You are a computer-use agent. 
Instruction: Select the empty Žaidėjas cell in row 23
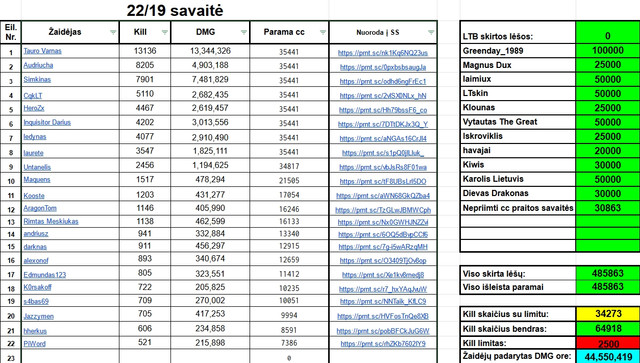tap(70, 357)
